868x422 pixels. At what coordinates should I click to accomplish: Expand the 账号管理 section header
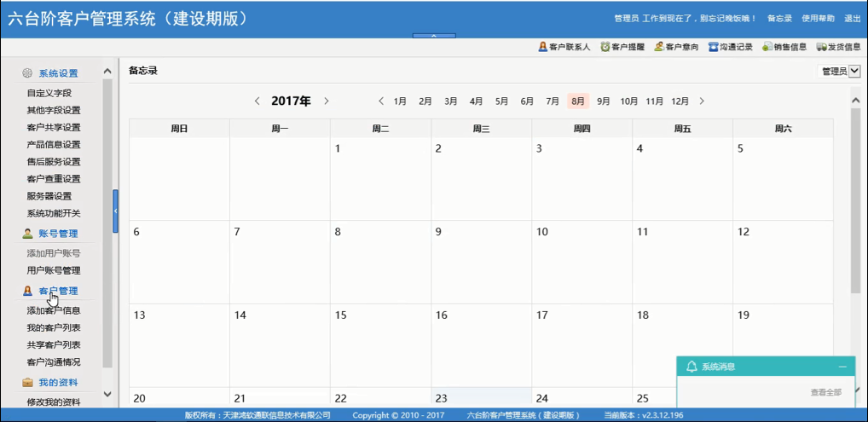(x=58, y=234)
